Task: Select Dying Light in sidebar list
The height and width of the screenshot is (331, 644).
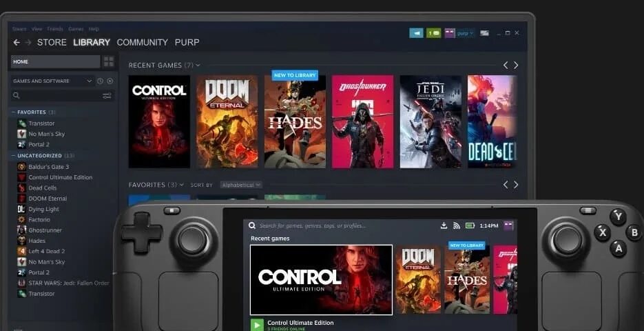Action: pos(43,209)
